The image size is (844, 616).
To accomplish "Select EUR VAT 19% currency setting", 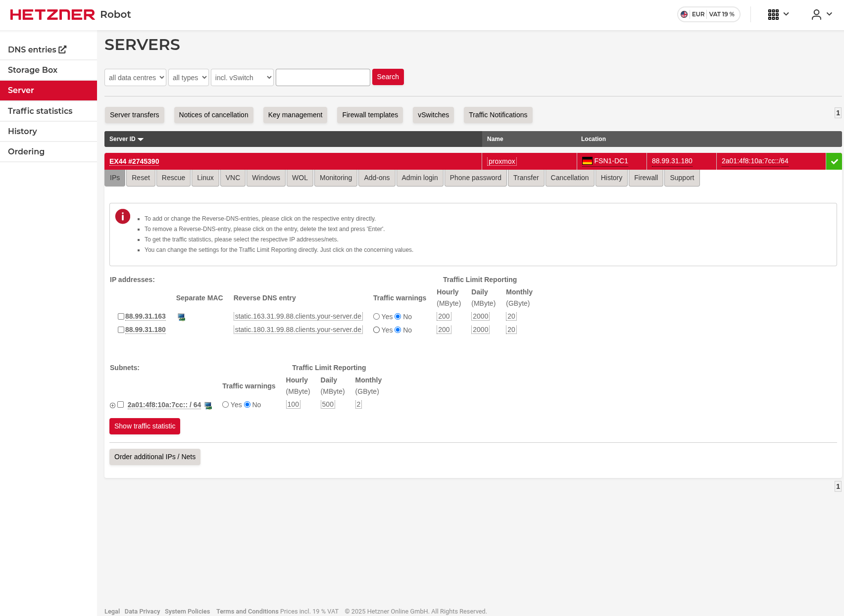I will click(x=708, y=14).
